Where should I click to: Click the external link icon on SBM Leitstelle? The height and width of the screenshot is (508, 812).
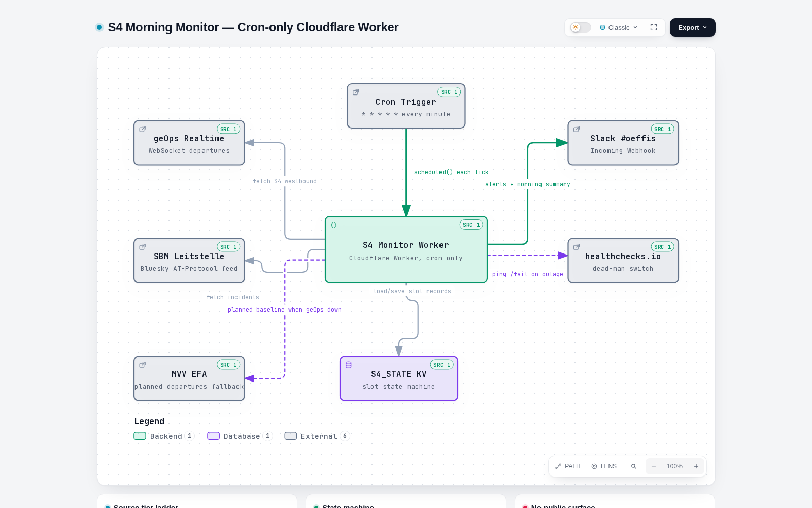(143, 247)
